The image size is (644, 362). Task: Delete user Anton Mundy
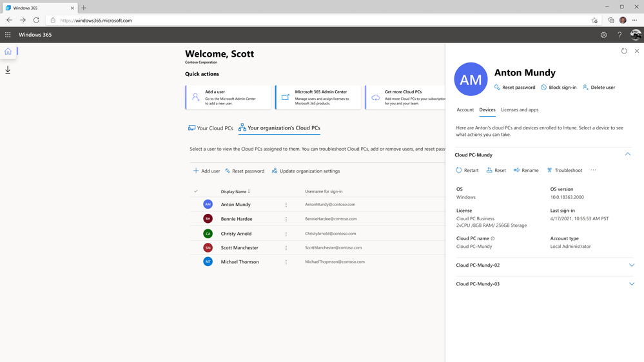click(x=598, y=88)
